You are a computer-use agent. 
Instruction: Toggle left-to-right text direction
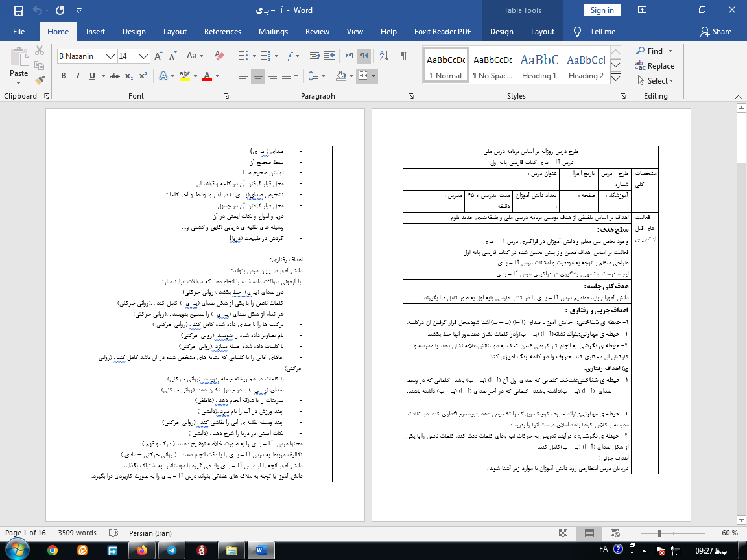(x=348, y=56)
